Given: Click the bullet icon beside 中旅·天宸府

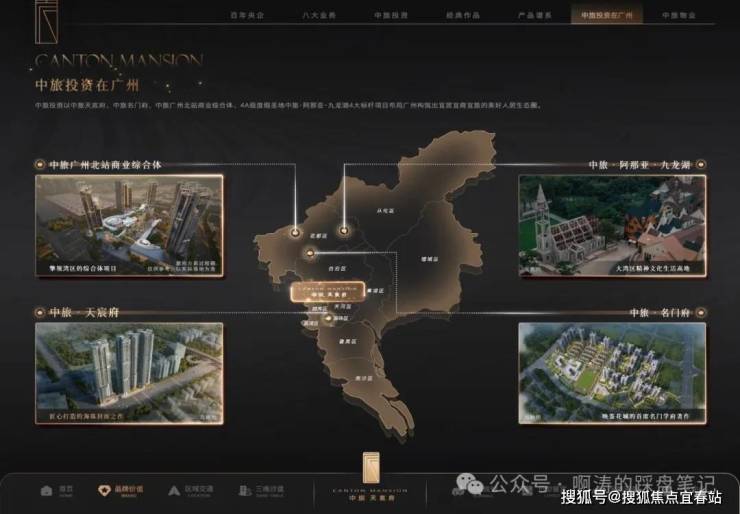Looking at the screenshot, I should [40, 312].
